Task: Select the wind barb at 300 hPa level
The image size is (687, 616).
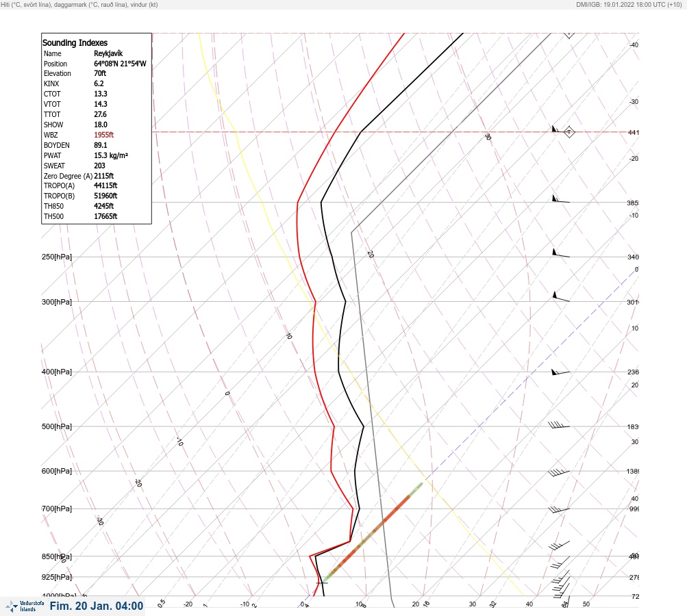Action: (560, 296)
